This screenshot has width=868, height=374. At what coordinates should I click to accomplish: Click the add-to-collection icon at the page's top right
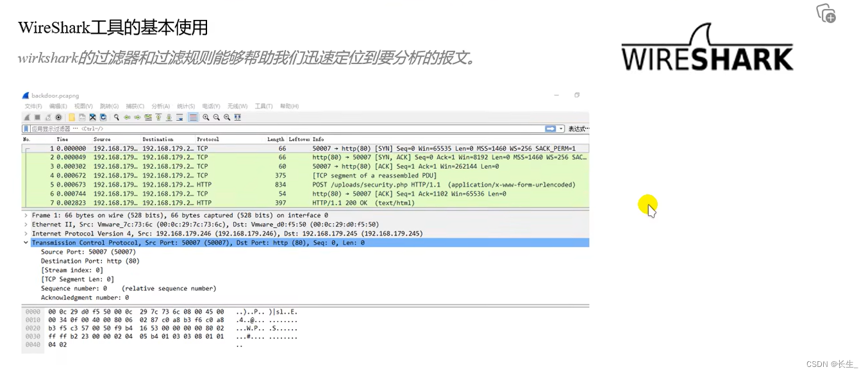[826, 13]
